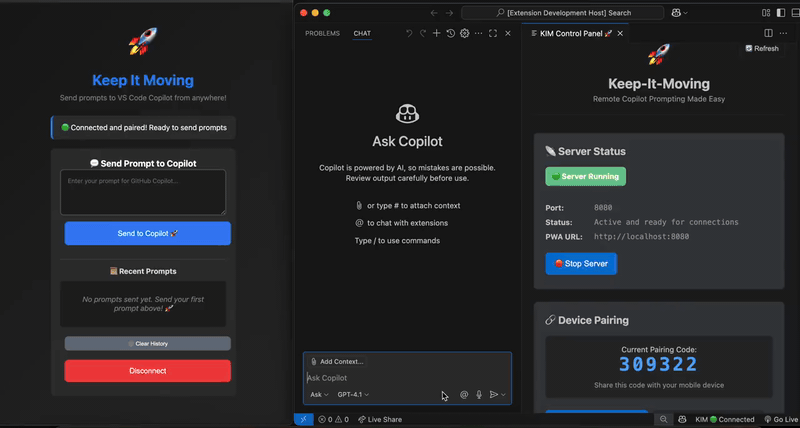The image size is (800, 428).
Task: Start a new chat with plus icon
Action: pos(436,33)
